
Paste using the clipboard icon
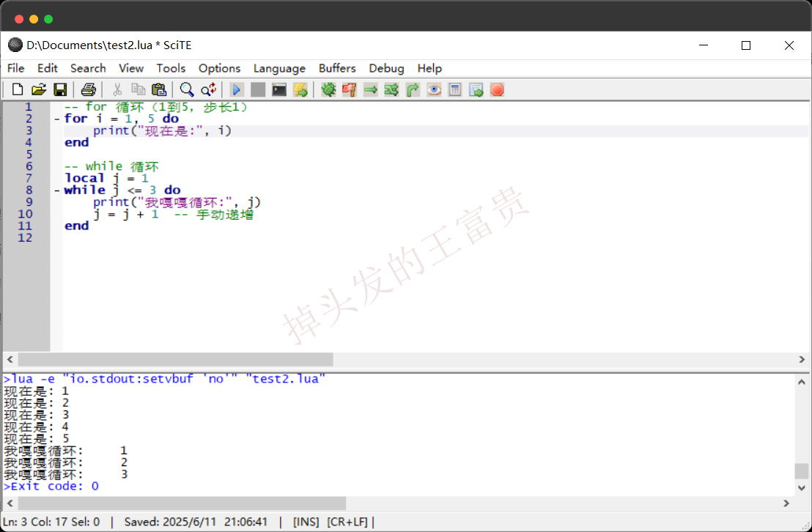tap(159, 89)
